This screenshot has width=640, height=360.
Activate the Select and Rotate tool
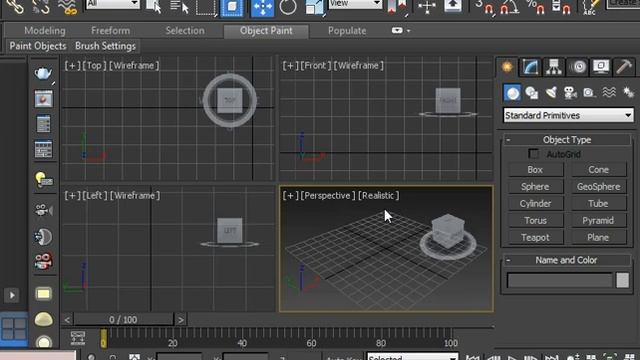pos(288,7)
